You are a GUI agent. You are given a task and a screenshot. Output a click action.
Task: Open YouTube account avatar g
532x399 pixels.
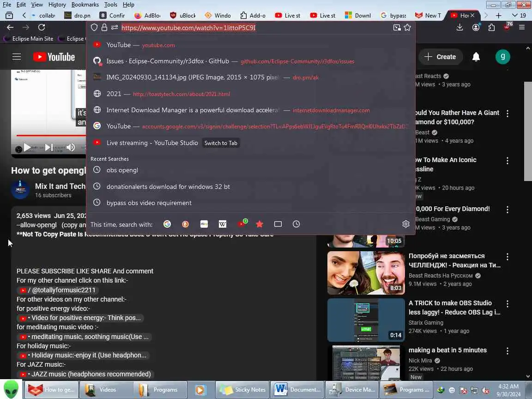pos(502,57)
